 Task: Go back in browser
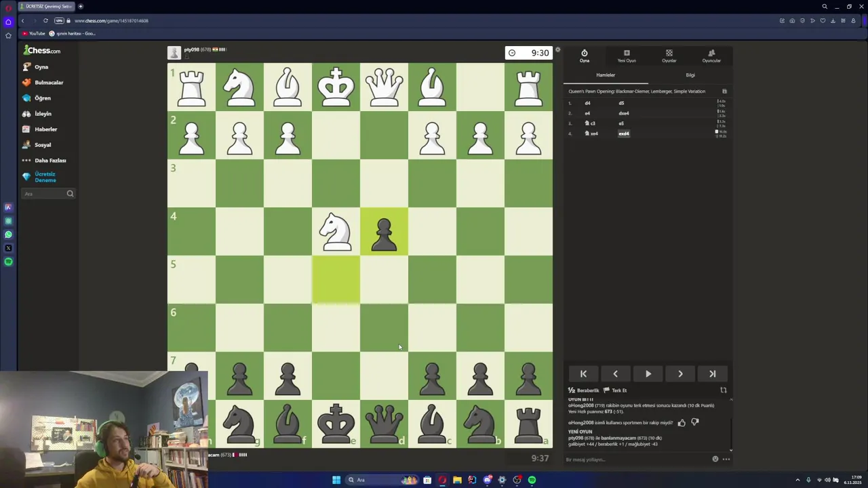click(x=22, y=20)
